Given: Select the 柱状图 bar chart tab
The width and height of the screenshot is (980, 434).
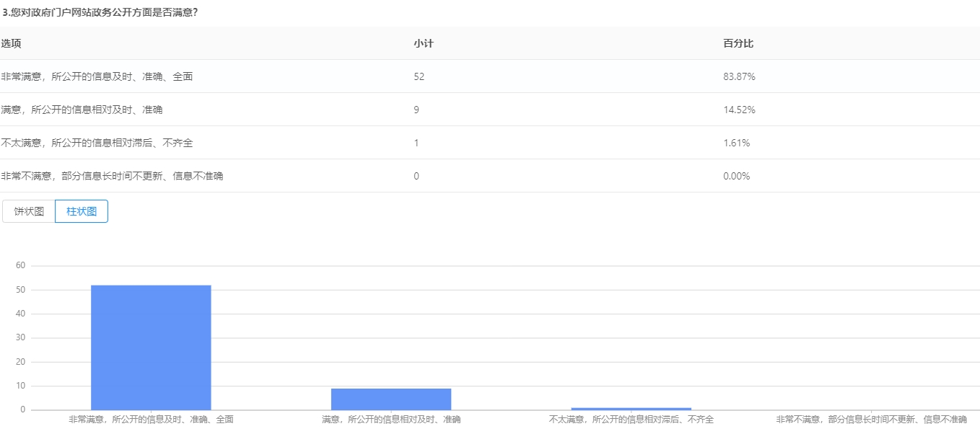Looking at the screenshot, I should click(82, 211).
